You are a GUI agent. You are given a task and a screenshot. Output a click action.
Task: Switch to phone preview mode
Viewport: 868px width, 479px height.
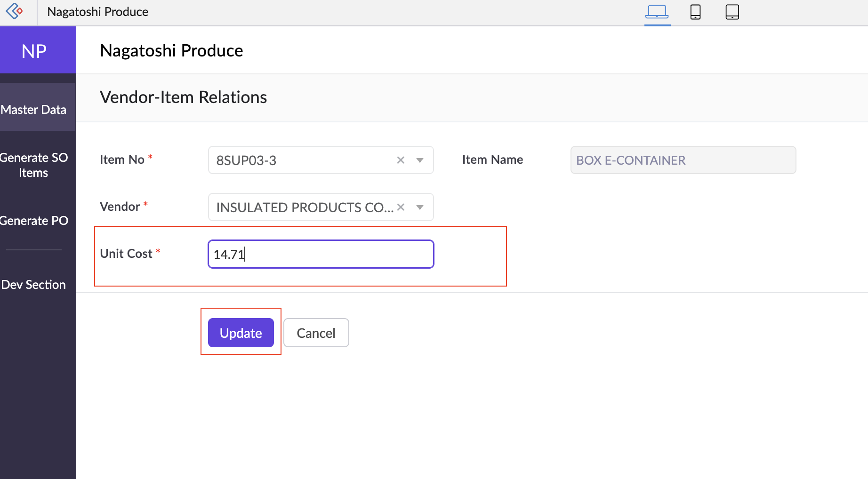pos(695,12)
